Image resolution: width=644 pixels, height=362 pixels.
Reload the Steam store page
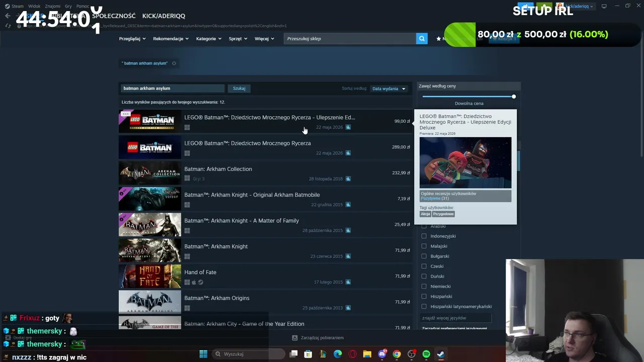[x=8, y=26]
